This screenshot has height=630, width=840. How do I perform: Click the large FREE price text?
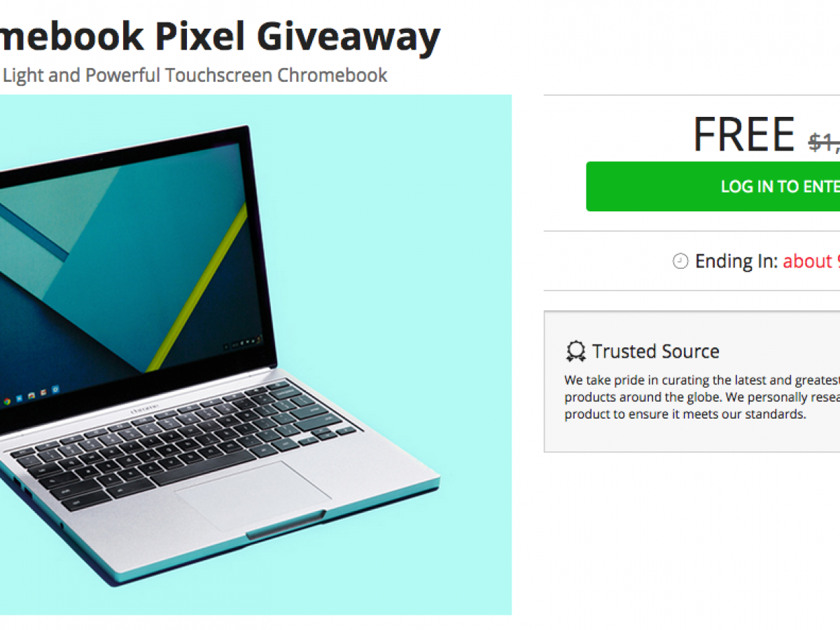pos(744,134)
